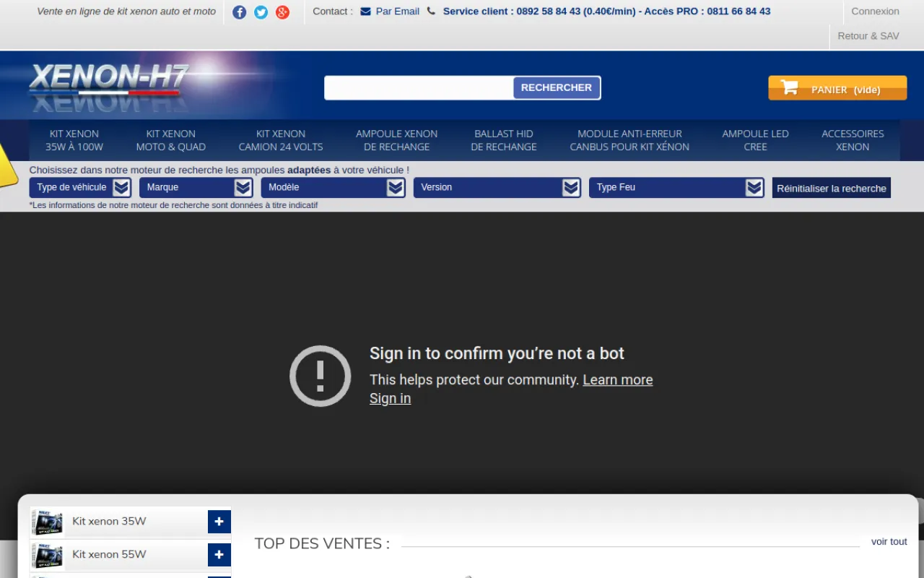The width and height of the screenshot is (924, 578).
Task: Click the Kit xenon 35W product thumbnail
Action: tap(48, 522)
